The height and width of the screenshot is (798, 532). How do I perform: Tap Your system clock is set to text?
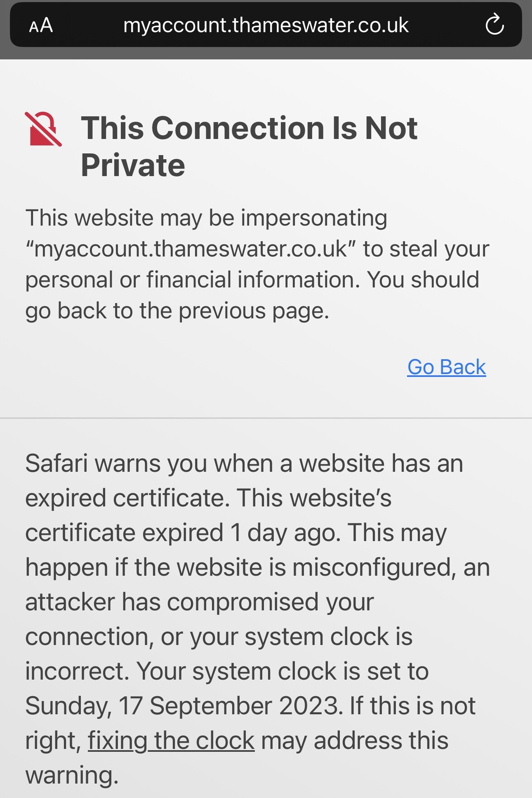pyautogui.click(x=283, y=671)
